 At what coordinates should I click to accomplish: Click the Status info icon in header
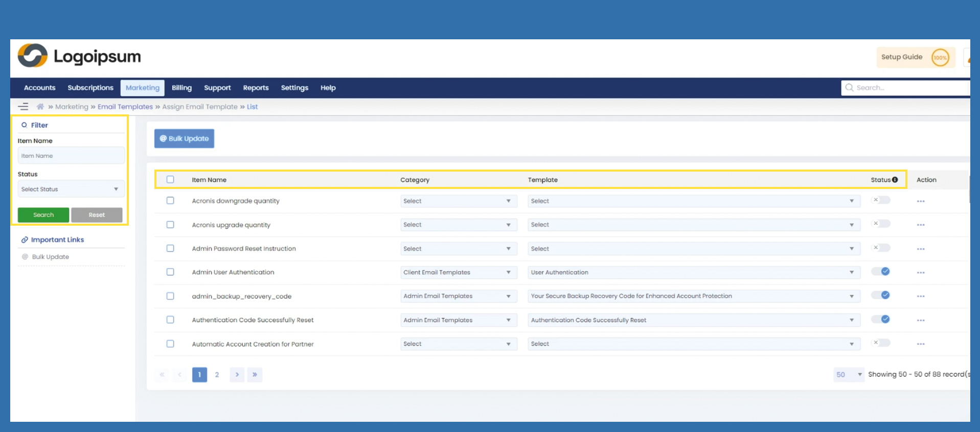pyautogui.click(x=895, y=180)
